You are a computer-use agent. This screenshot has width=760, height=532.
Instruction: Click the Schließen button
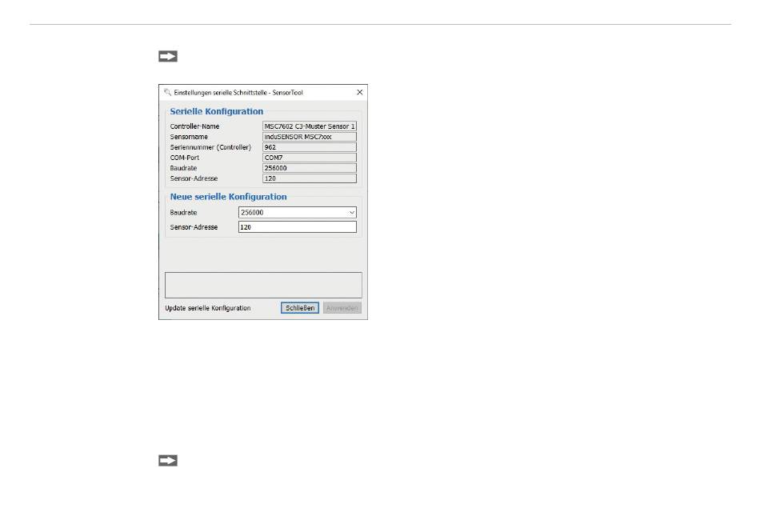click(299, 308)
